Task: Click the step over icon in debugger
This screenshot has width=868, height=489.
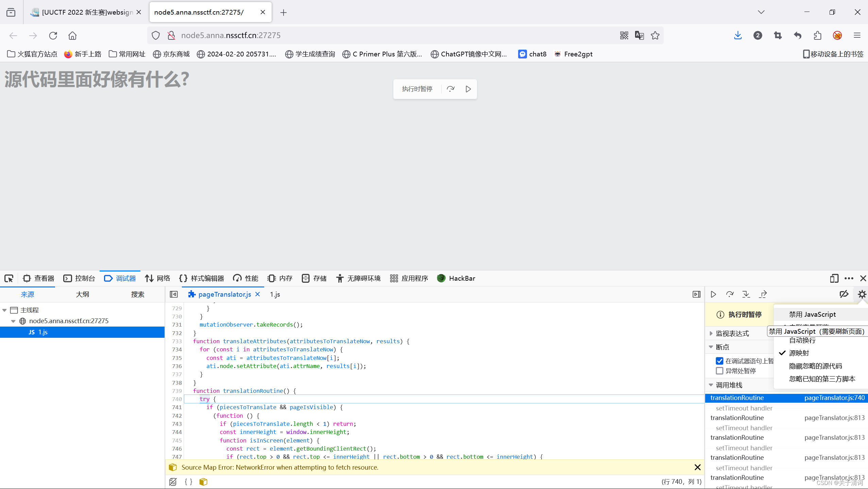Action: pos(730,294)
